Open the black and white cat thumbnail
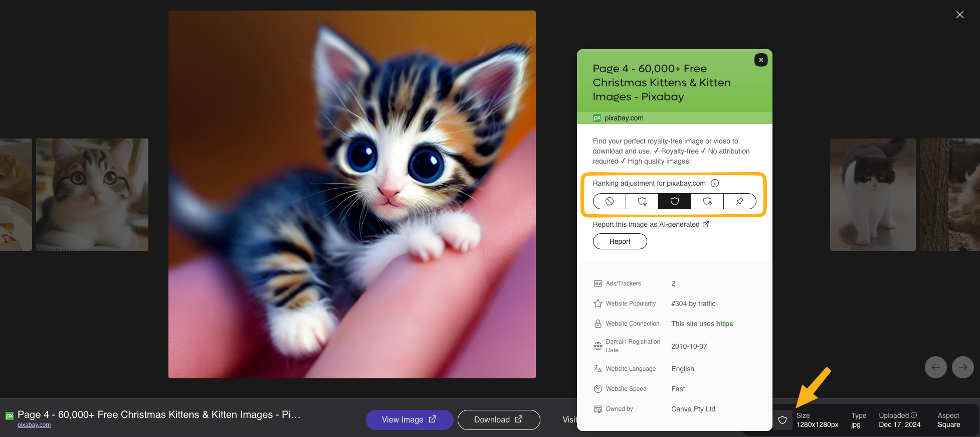 click(873, 195)
